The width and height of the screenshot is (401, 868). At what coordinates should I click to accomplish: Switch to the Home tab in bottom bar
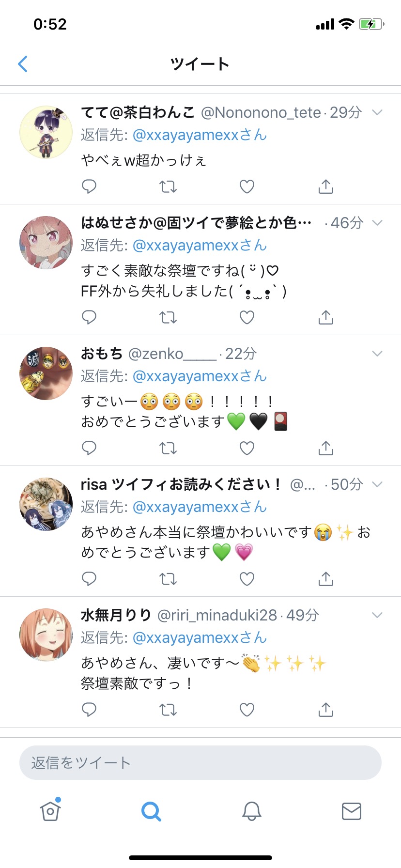click(50, 810)
